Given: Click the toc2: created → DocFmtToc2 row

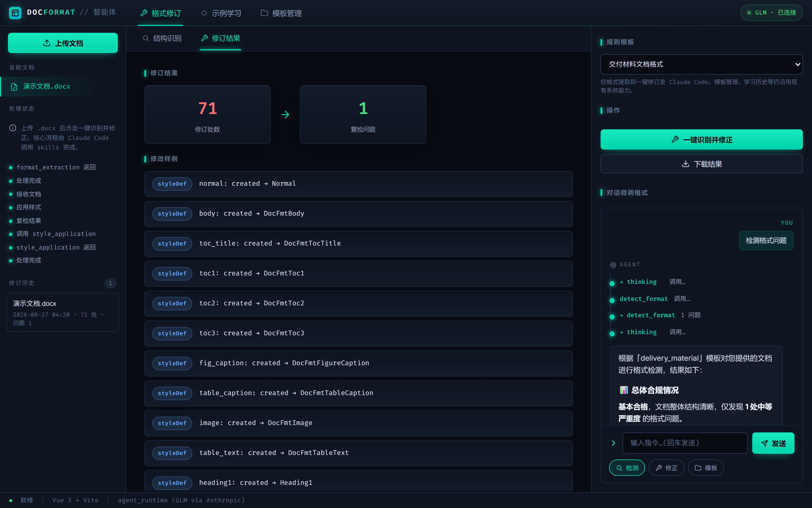Looking at the screenshot, I should [x=358, y=303].
